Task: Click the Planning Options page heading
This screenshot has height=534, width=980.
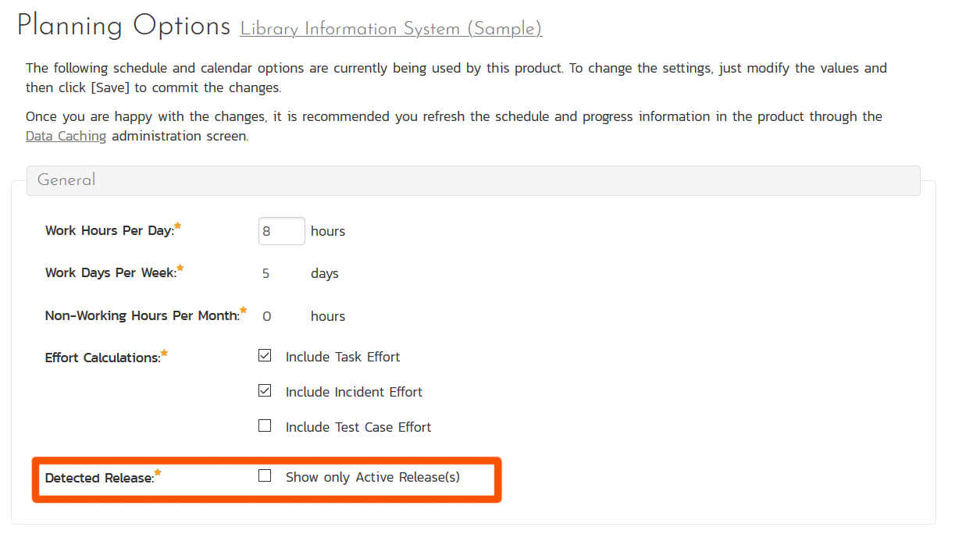Action: [x=123, y=27]
